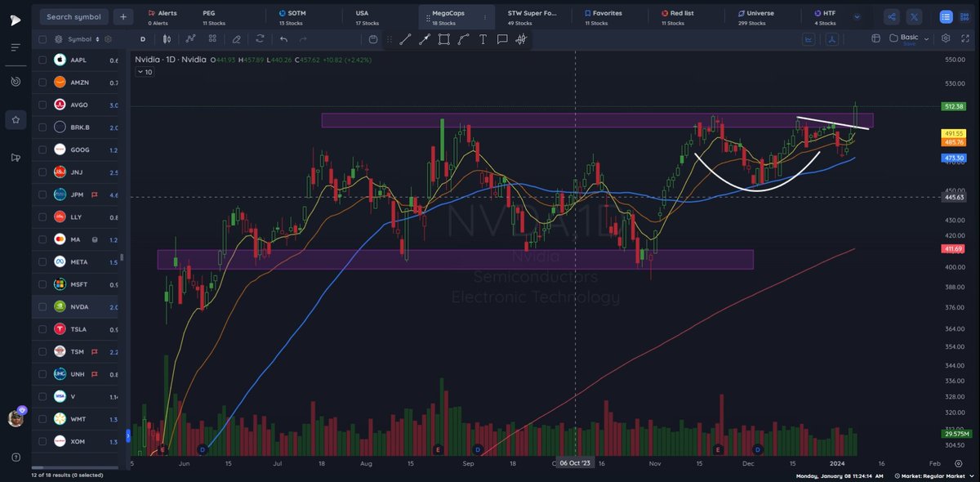Open the help question-mark icon
Image resolution: width=980 pixels, height=482 pixels.
click(x=16, y=457)
